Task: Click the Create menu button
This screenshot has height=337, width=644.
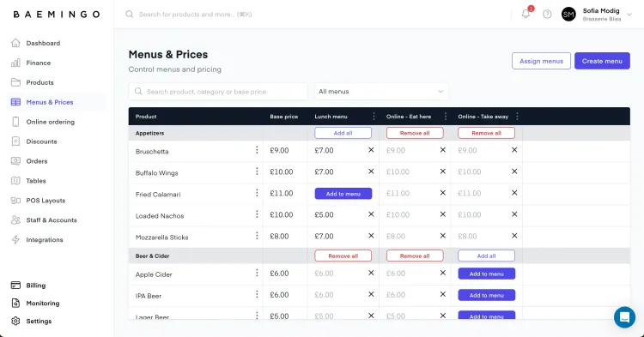Action: click(602, 61)
